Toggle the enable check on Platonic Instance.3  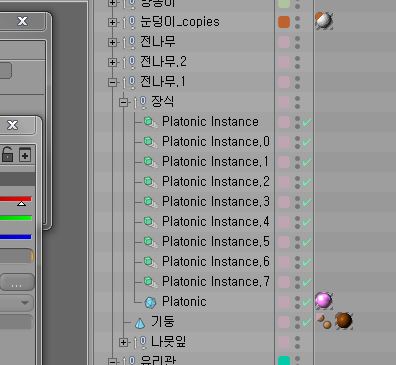[307, 202]
